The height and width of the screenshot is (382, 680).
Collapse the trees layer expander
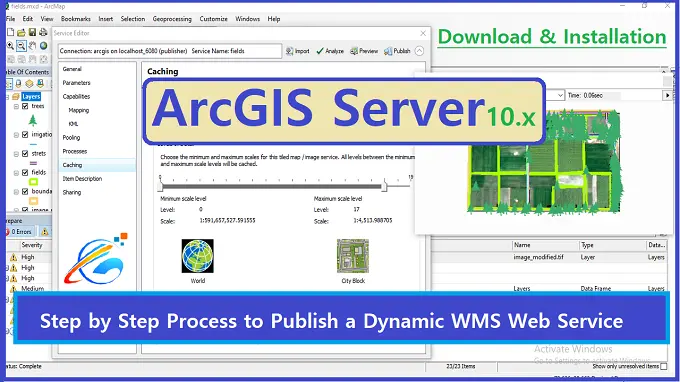tap(16, 107)
